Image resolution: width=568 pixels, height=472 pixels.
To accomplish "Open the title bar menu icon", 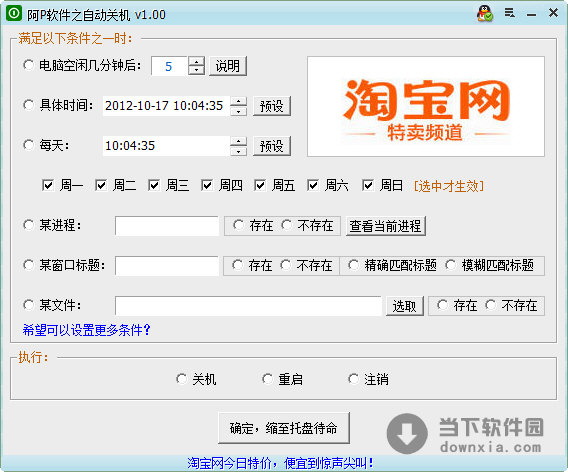I will click(x=510, y=13).
